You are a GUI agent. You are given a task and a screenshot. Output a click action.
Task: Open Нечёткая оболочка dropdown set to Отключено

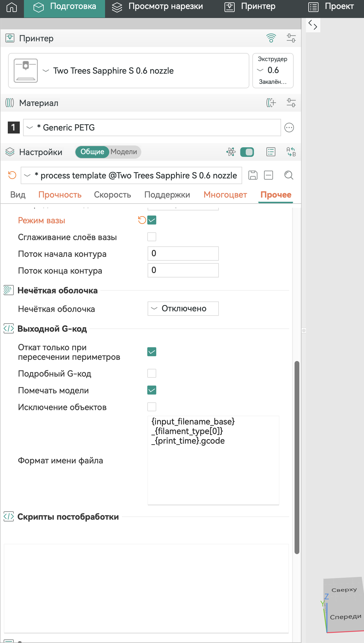pos(183,309)
